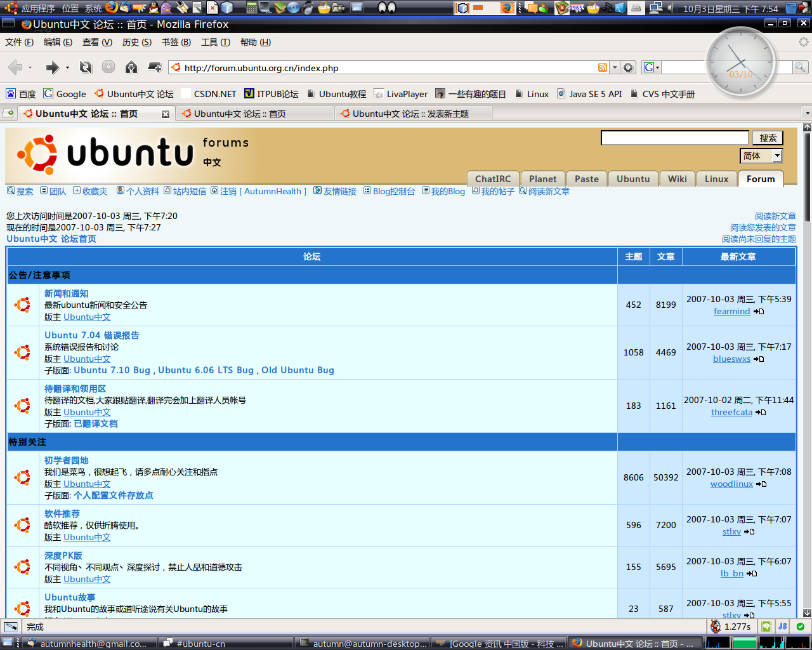Open the address bar history dropdown

(x=615, y=67)
